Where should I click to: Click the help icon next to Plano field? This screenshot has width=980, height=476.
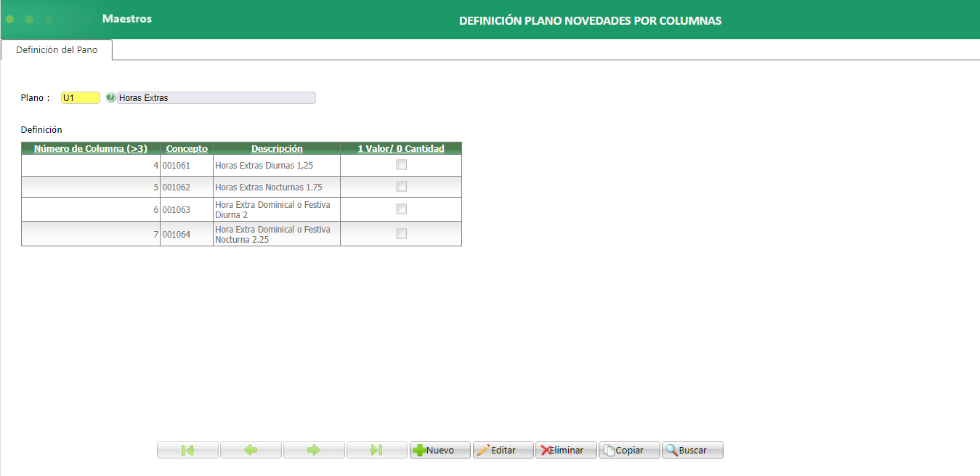click(x=110, y=97)
